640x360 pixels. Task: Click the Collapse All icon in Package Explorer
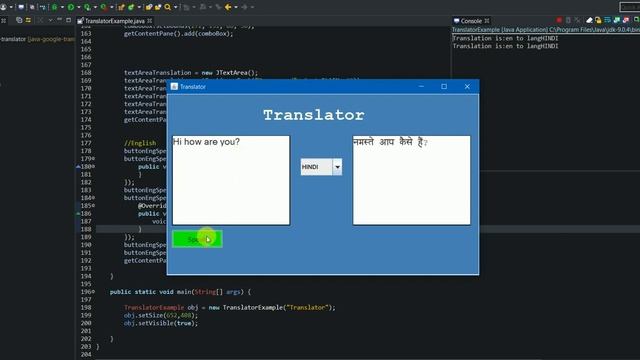[x=19, y=20]
